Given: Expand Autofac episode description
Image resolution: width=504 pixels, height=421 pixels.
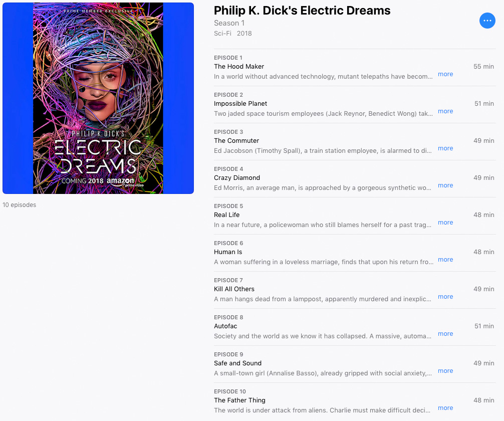Looking at the screenshot, I should coord(445,334).
